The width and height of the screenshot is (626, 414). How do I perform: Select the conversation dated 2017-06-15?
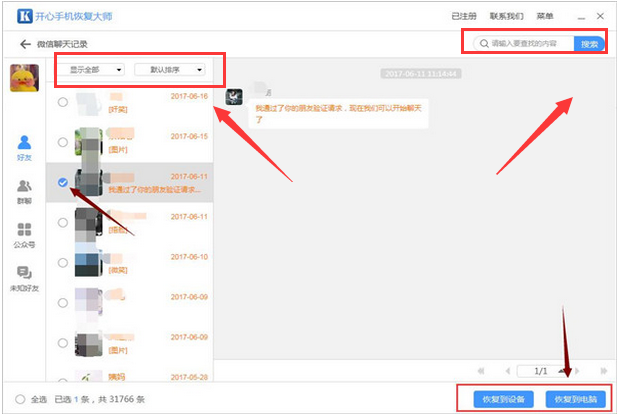[63, 142]
